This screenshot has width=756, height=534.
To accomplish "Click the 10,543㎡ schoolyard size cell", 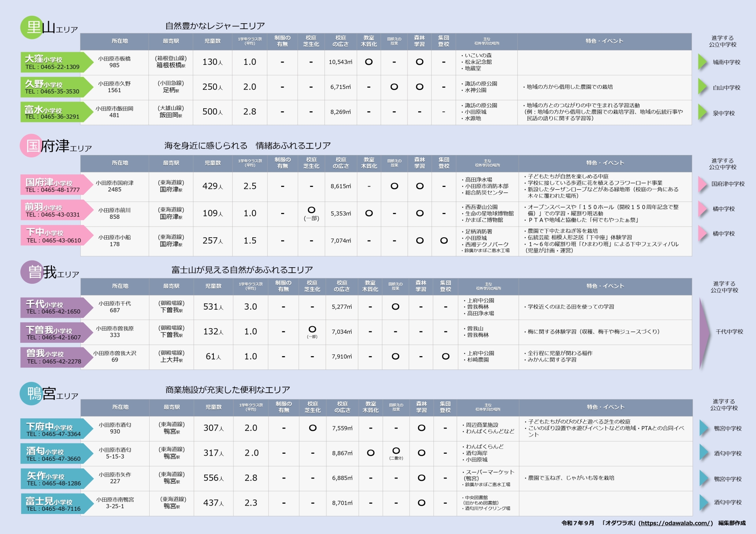I will [x=341, y=62].
